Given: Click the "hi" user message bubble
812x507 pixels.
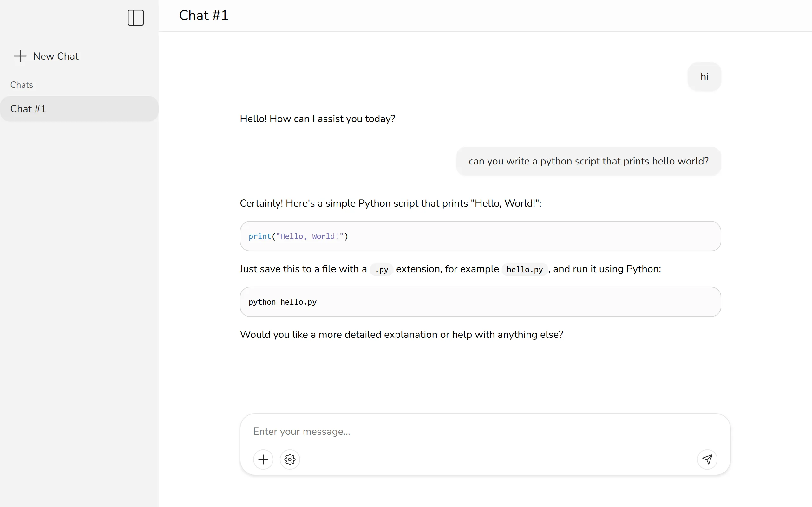Looking at the screenshot, I should [704, 76].
